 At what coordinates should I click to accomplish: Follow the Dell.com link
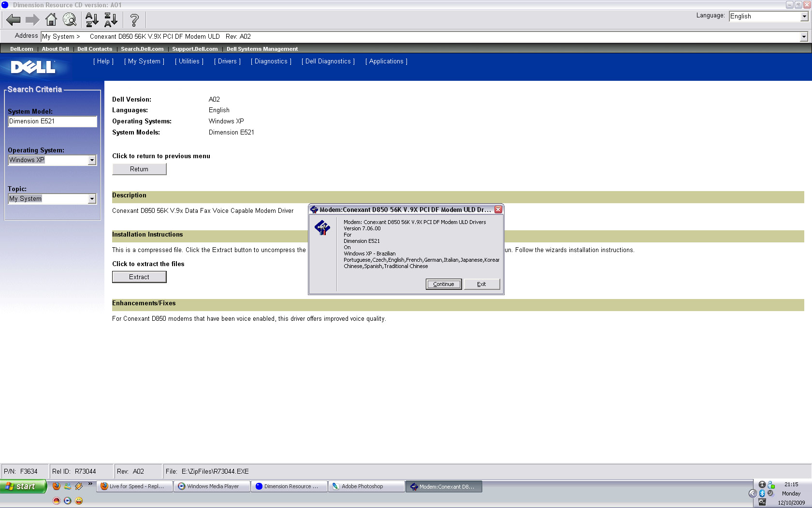[x=22, y=49]
